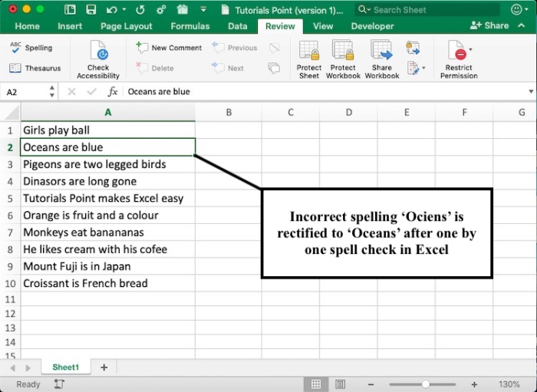This screenshot has width=537, height=392.
Task: Click the Share button
Action: [489, 25]
